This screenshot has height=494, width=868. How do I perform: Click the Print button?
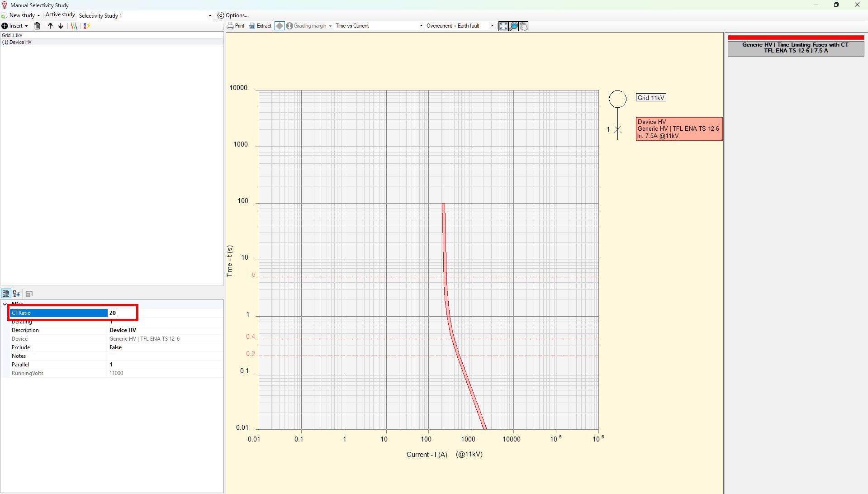coord(236,26)
